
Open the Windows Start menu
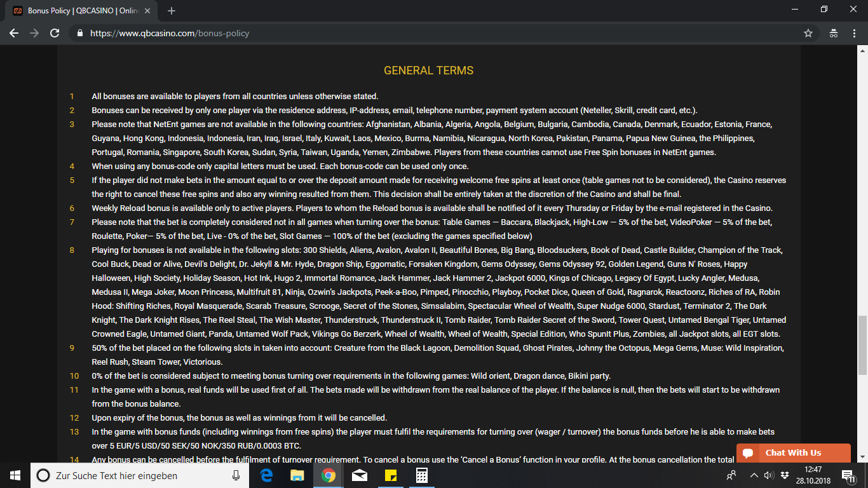(x=15, y=475)
